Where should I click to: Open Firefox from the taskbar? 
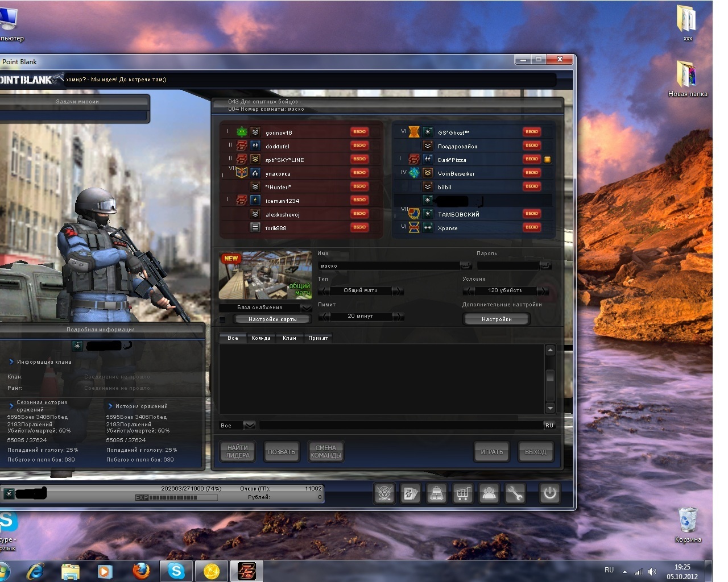tap(141, 571)
